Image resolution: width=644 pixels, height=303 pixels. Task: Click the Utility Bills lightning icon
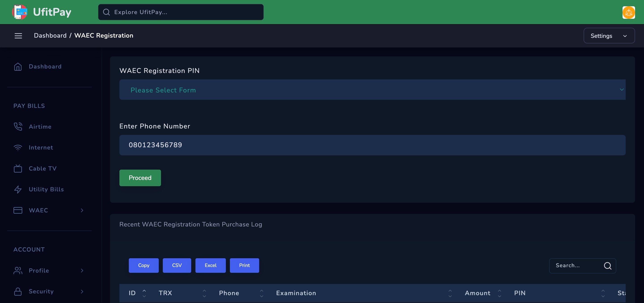(x=18, y=189)
